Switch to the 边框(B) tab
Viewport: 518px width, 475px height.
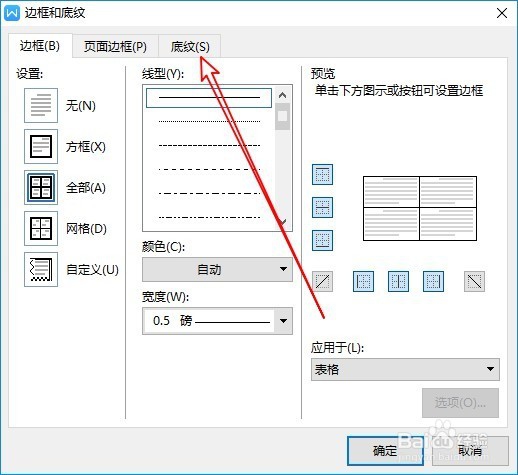40,46
